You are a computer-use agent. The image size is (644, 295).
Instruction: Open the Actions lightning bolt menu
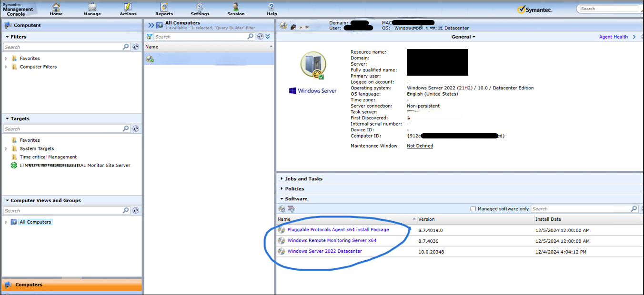click(x=128, y=8)
